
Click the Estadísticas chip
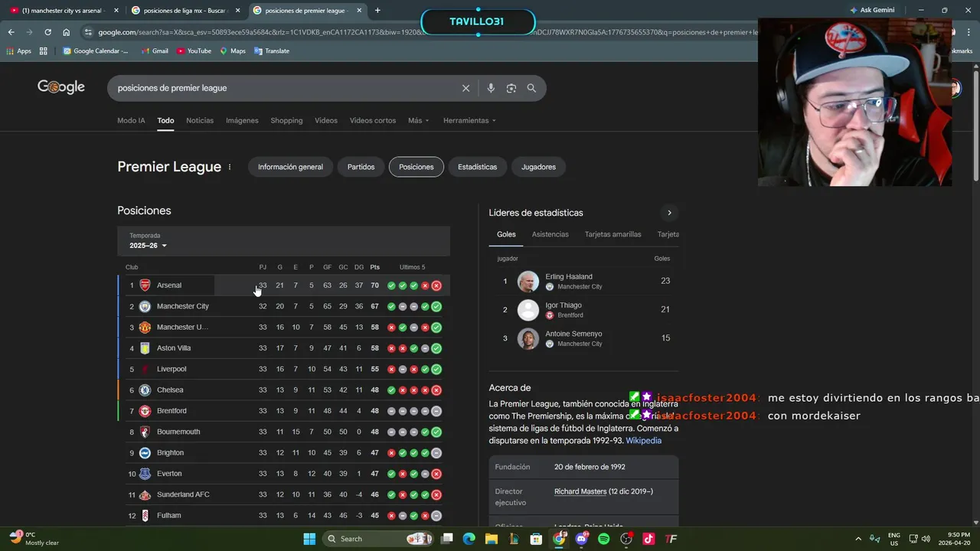[477, 167]
